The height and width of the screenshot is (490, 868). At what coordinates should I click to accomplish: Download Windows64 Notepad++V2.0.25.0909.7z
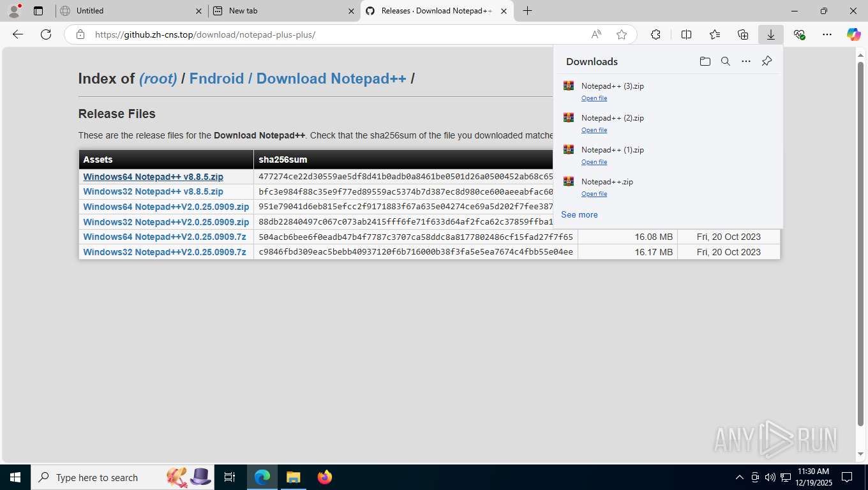click(165, 237)
